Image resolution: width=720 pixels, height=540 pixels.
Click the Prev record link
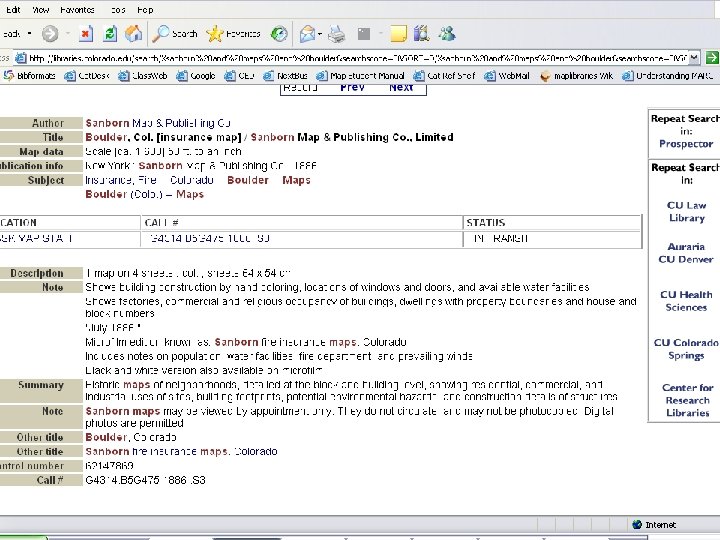click(x=352, y=87)
